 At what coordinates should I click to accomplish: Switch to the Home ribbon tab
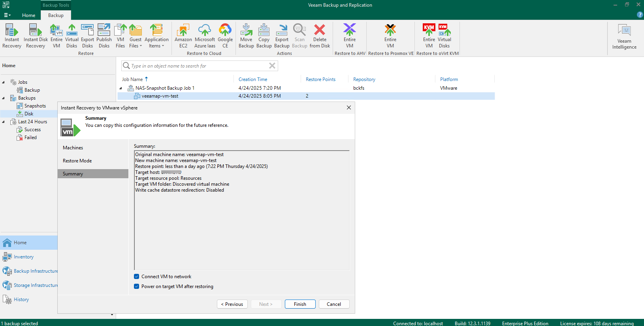point(28,15)
